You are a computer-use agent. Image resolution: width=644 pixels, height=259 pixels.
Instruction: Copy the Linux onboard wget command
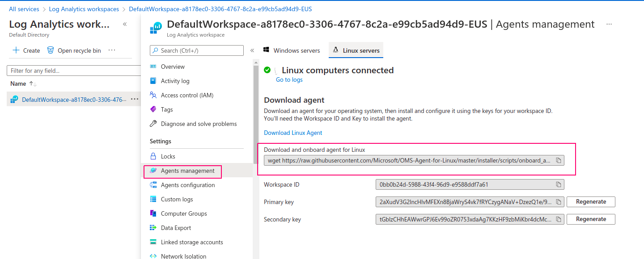[x=559, y=160]
